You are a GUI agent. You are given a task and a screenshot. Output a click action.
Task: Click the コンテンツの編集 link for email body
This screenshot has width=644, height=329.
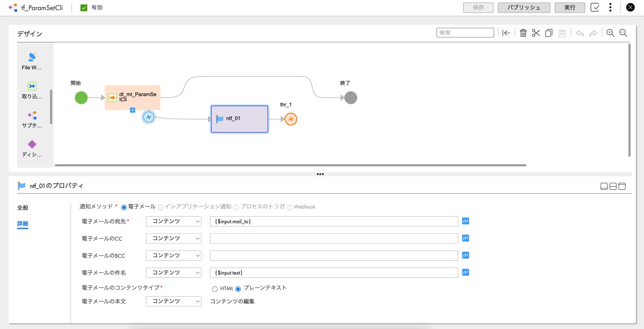[232, 301]
